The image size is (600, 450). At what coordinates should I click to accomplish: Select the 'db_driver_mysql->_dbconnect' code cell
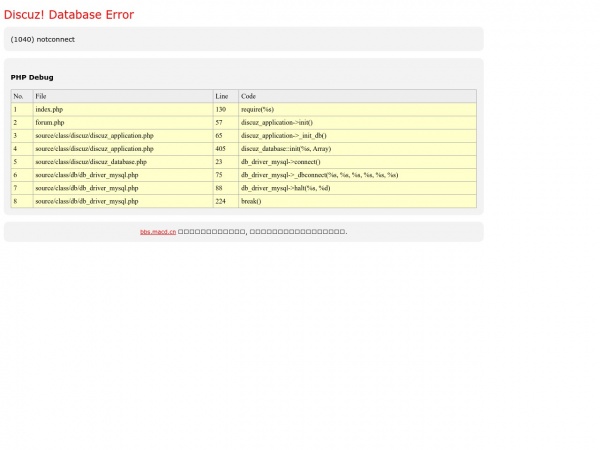coord(357,175)
